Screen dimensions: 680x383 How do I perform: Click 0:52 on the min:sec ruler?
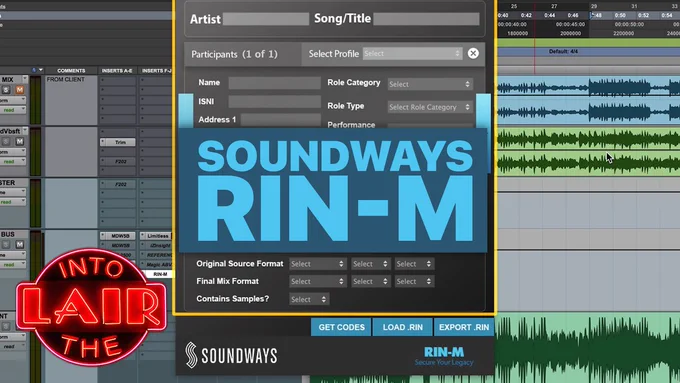click(644, 15)
